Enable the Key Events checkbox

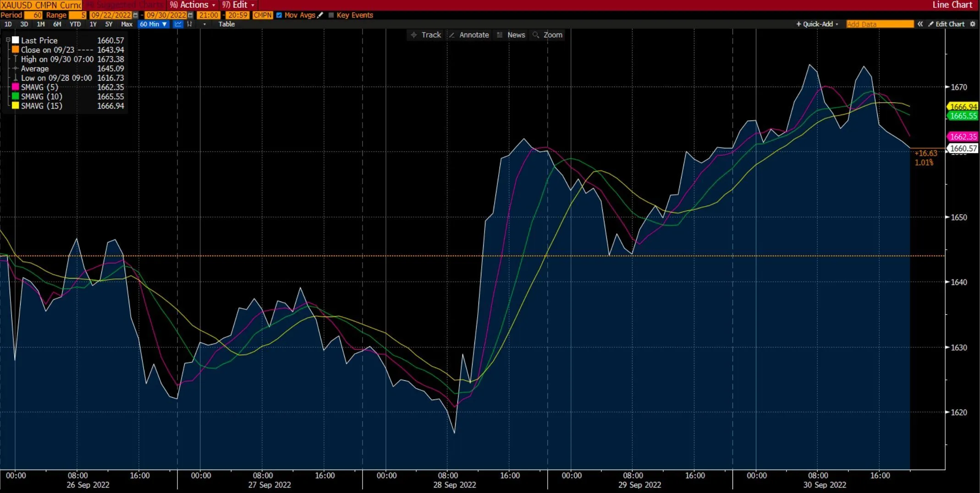point(331,15)
